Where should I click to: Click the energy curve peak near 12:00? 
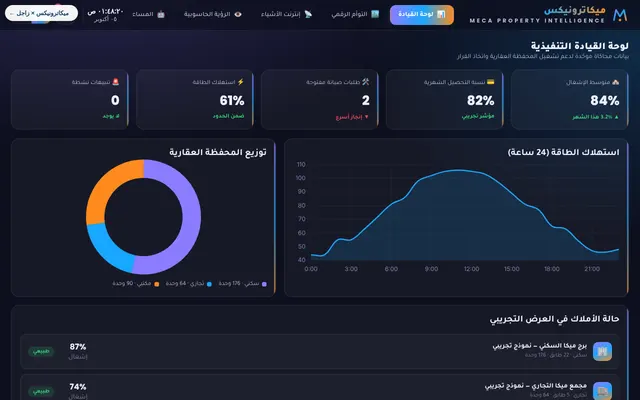[458, 170]
